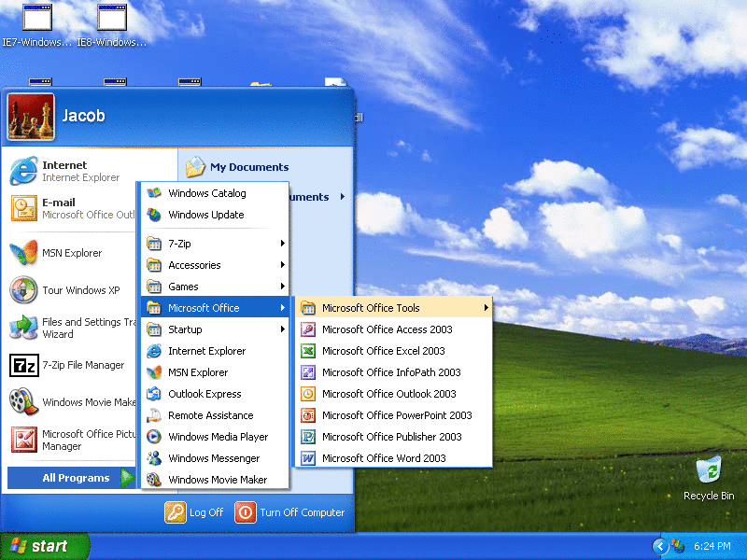This screenshot has width=747, height=560.
Task: Launch Excel 2003 via its green icon
Action: 308,351
